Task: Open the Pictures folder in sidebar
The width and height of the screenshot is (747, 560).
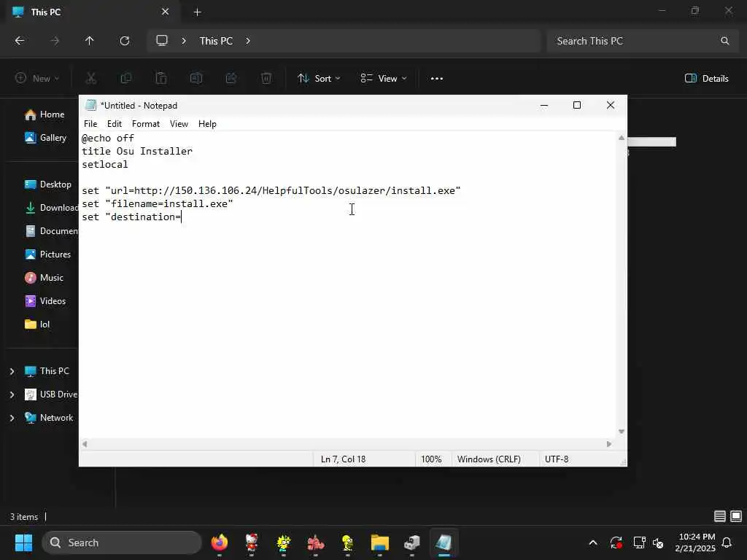Action: (x=47, y=254)
